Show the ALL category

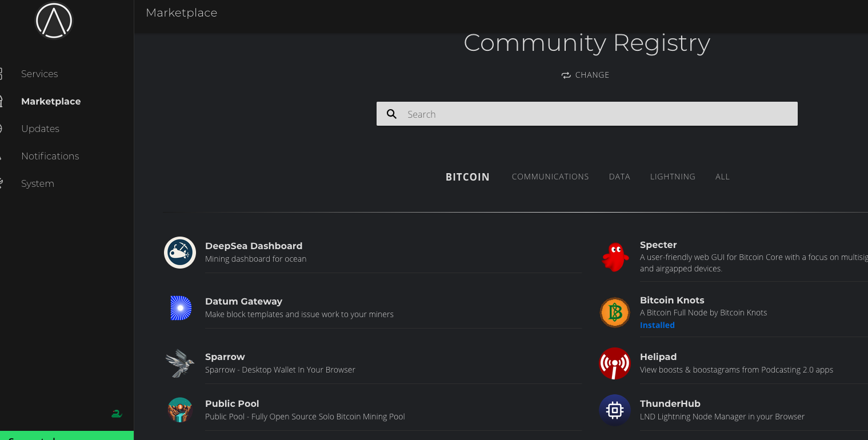722,177
